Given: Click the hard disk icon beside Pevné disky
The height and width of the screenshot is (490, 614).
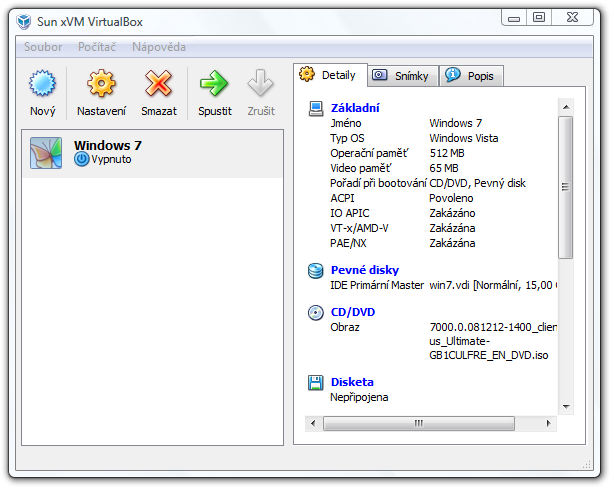Looking at the screenshot, I should 316,271.
